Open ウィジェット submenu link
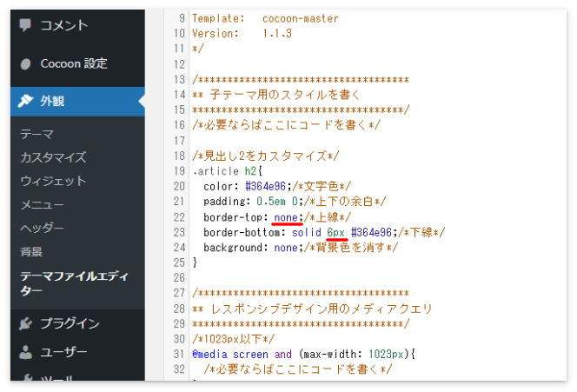 pos(53,181)
